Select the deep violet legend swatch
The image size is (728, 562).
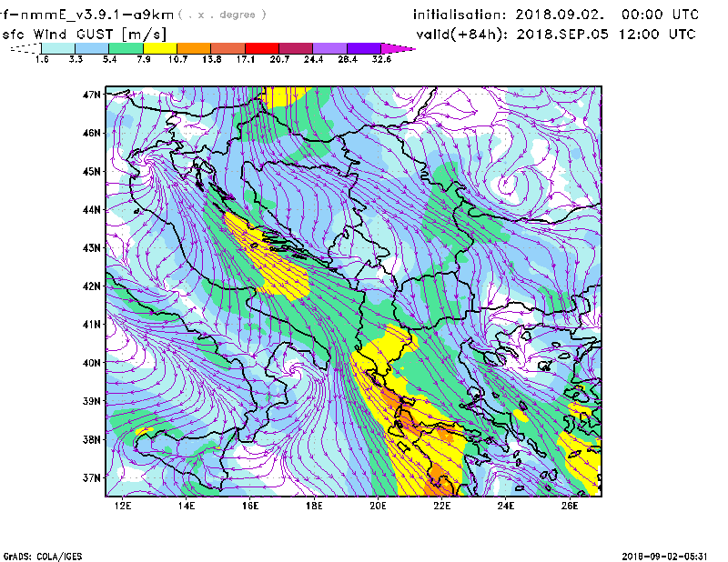[x=364, y=48]
